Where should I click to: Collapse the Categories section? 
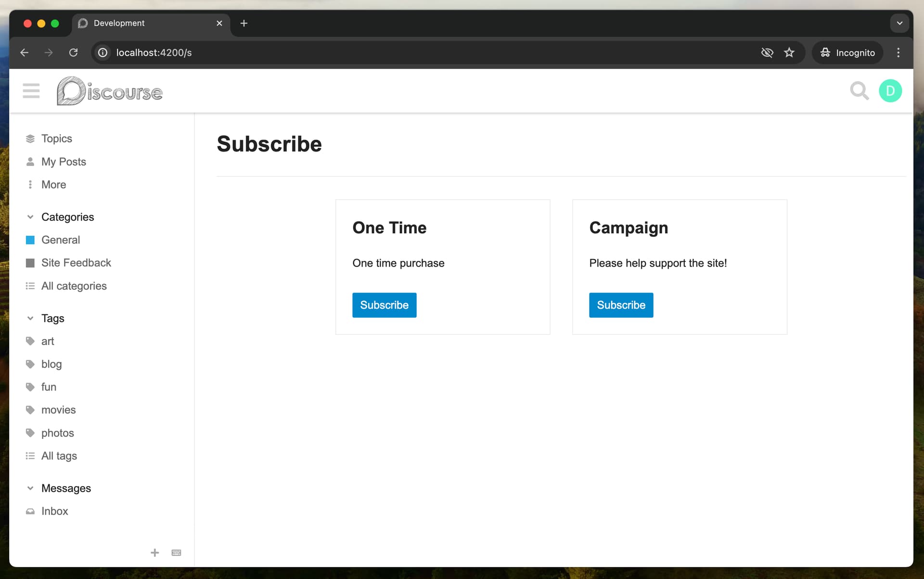pos(30,217)
